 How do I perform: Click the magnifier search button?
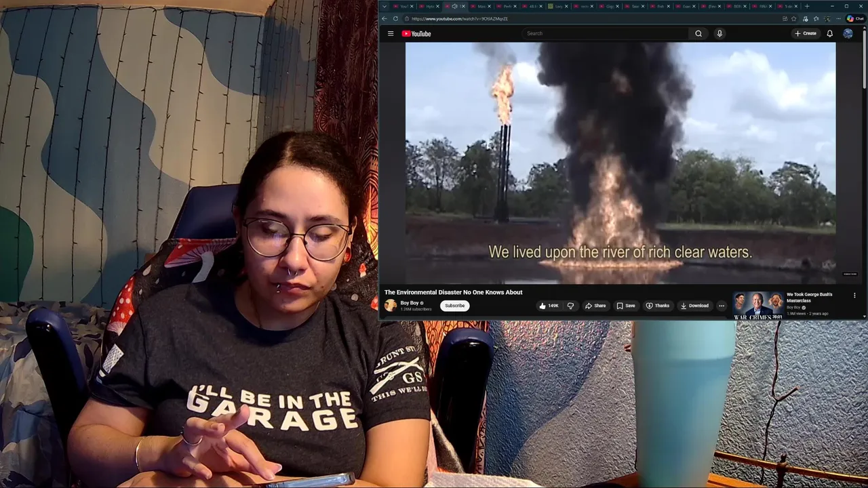tap(698, 33)
